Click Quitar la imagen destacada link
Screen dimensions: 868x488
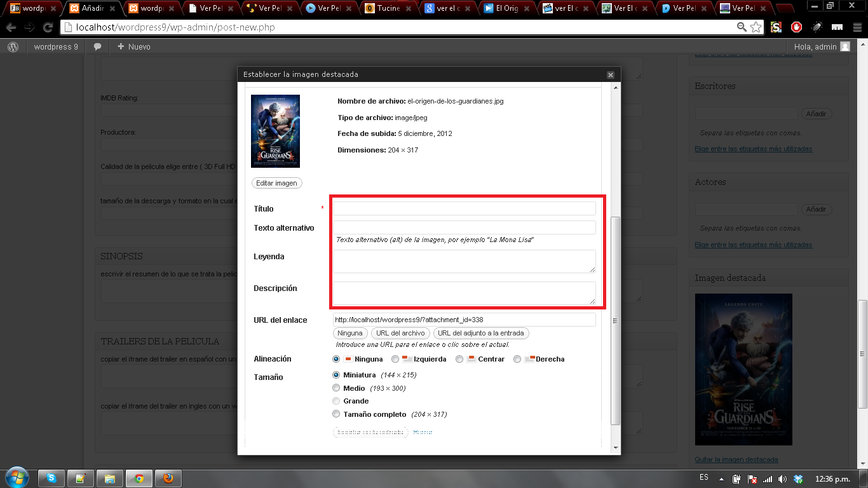[736, 459]
